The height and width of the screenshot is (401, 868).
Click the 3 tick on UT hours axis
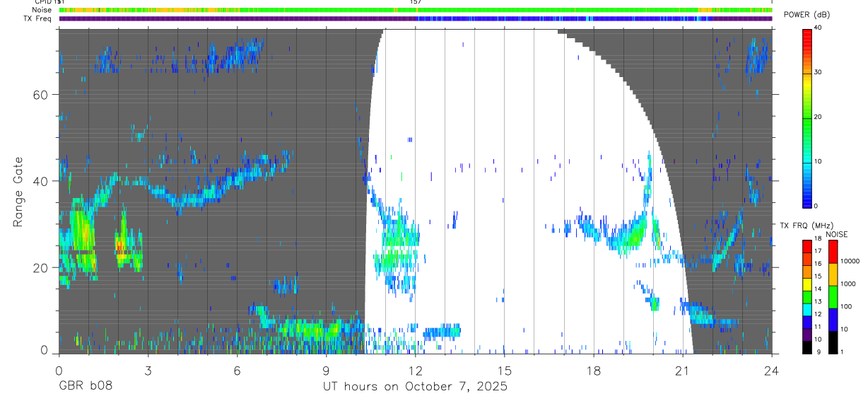coord(148,370)
